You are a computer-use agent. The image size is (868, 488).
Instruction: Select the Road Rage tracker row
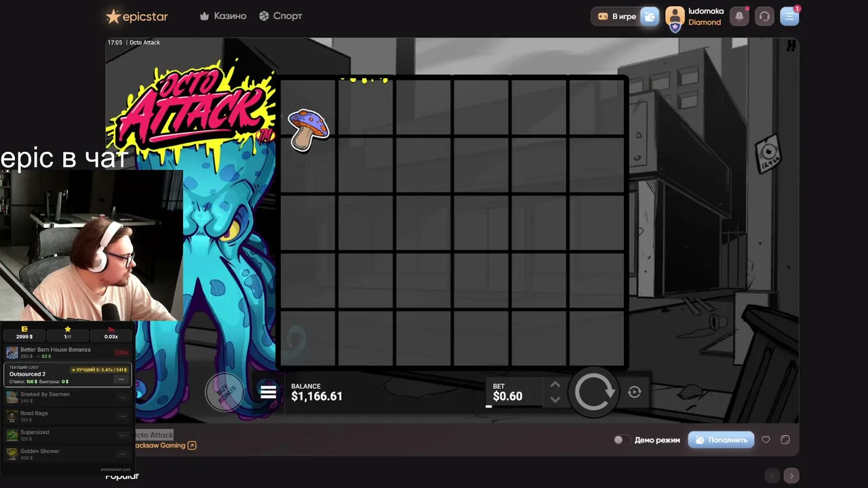click(x=67, y=416)
